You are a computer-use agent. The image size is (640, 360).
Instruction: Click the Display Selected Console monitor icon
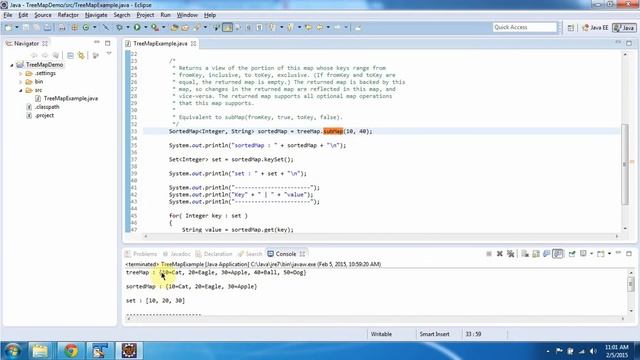(583, 254)
